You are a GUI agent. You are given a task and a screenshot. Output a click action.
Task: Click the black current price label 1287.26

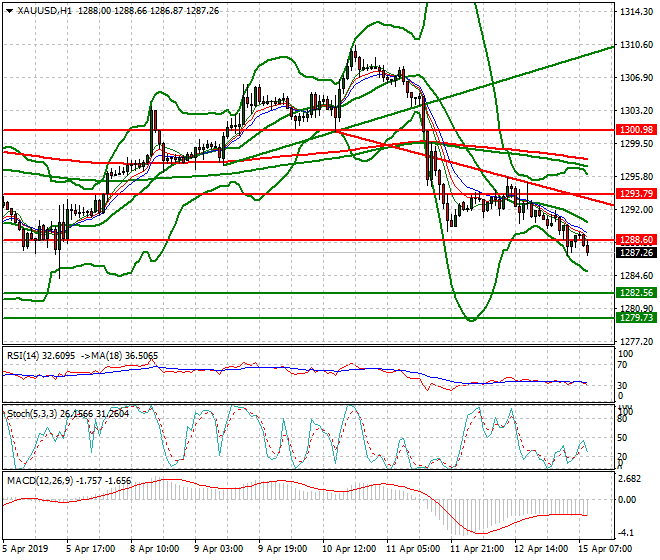(x=636, y=253)
